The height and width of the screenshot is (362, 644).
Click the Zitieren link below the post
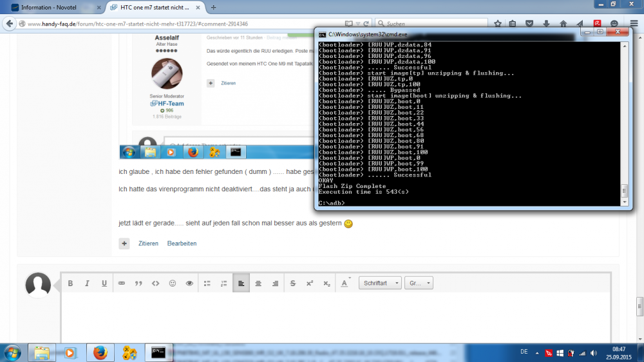point(148,243)
